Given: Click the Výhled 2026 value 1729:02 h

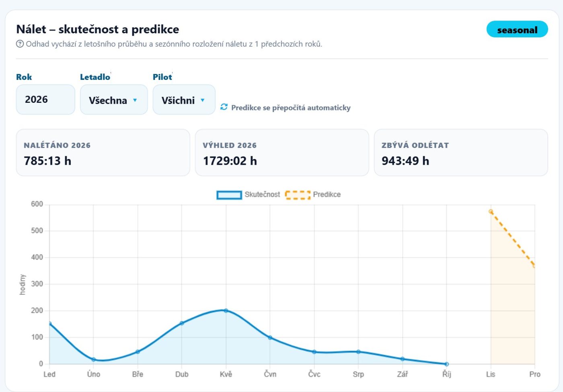Looking at the screenshot, I should coord(230,161).
